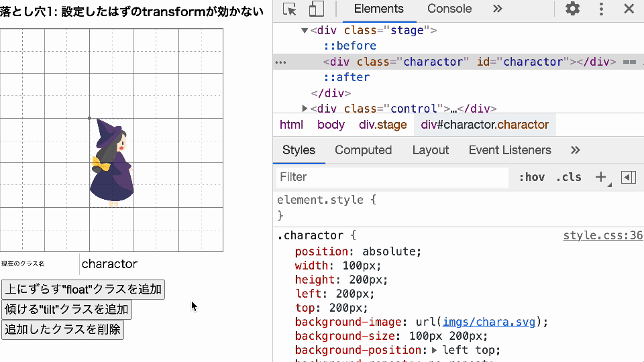Viewport: 644px width, 362px height.
Task: Activate the inspect element picker icon
Action: (290, 9)
